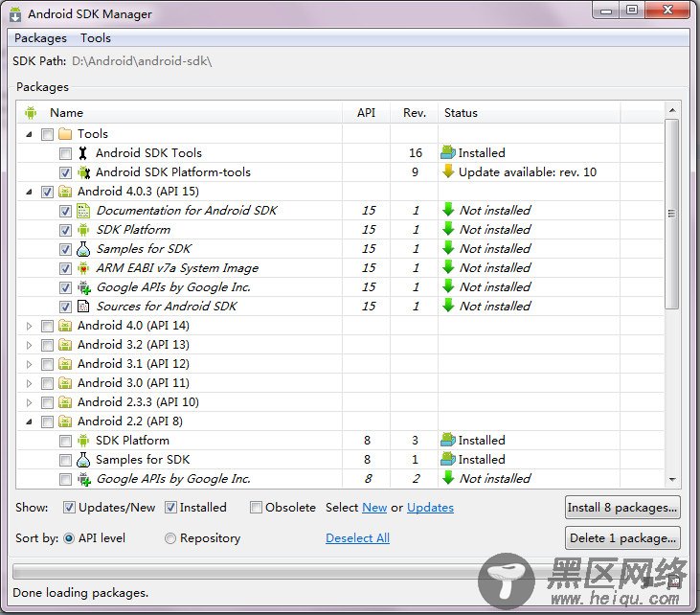Click the scroll up arrow of package list
Viewport: 700px width, 615px height.
tap(672, 110)
